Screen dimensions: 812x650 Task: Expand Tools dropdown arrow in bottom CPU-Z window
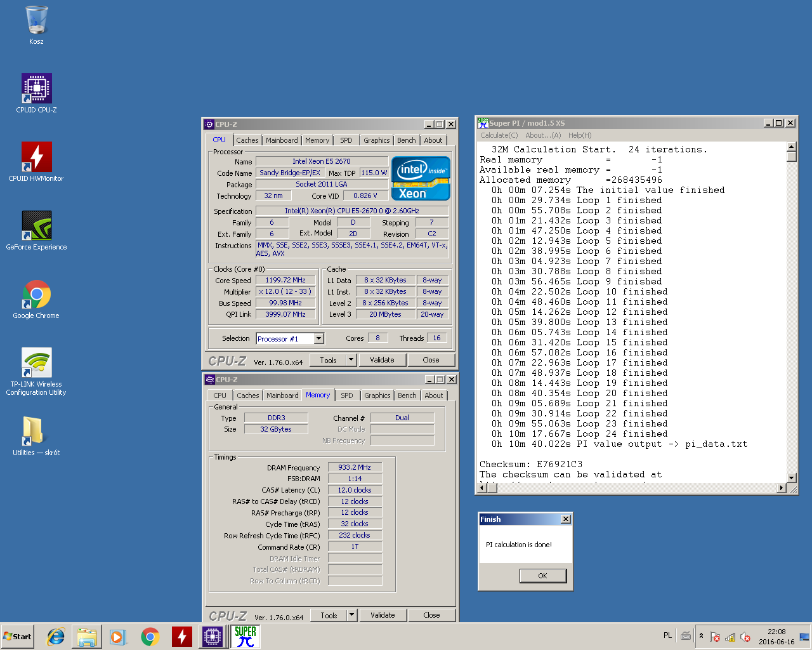tap(352, 615)
